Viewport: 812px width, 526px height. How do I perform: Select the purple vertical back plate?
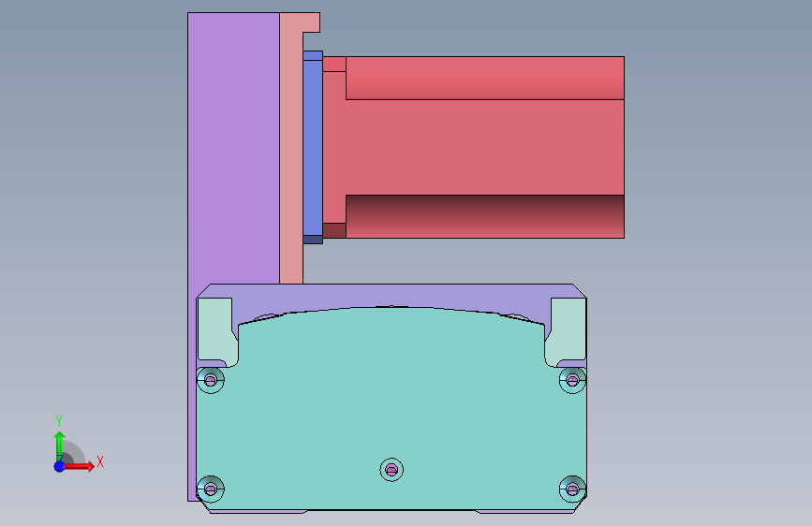point(233,150)
